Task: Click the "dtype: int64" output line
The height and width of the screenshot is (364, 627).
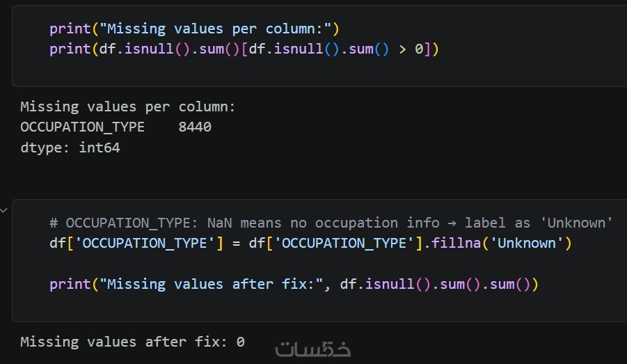Action: [70, 148]
